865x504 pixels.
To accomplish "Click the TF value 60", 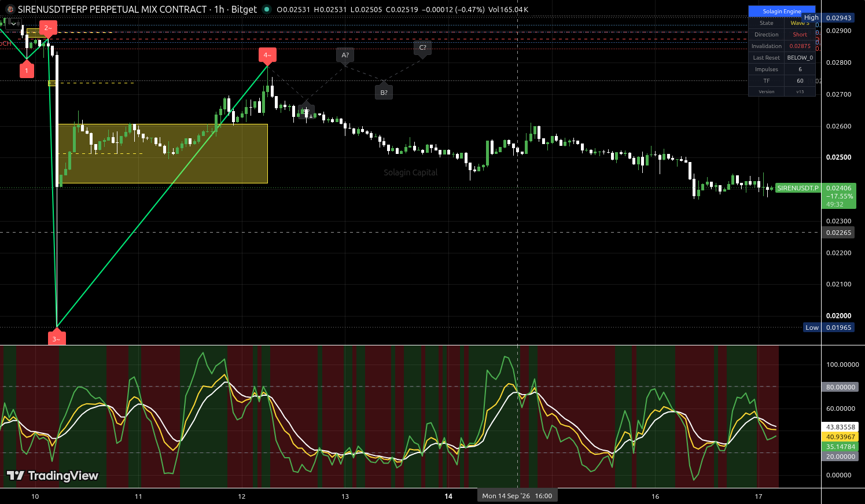I will [x=800, y=81].
